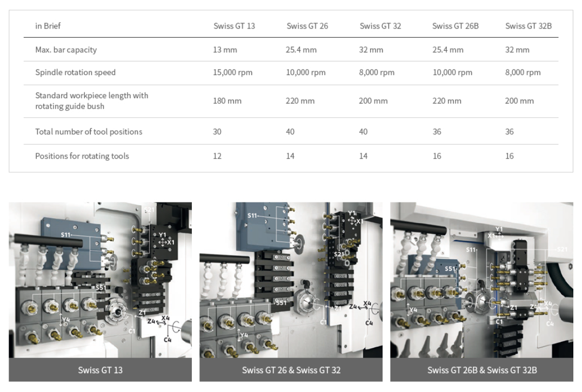Select the 'Swiss GT 32' table column header
The height and width of the screenshot is (392, 582).
(380, 26)
